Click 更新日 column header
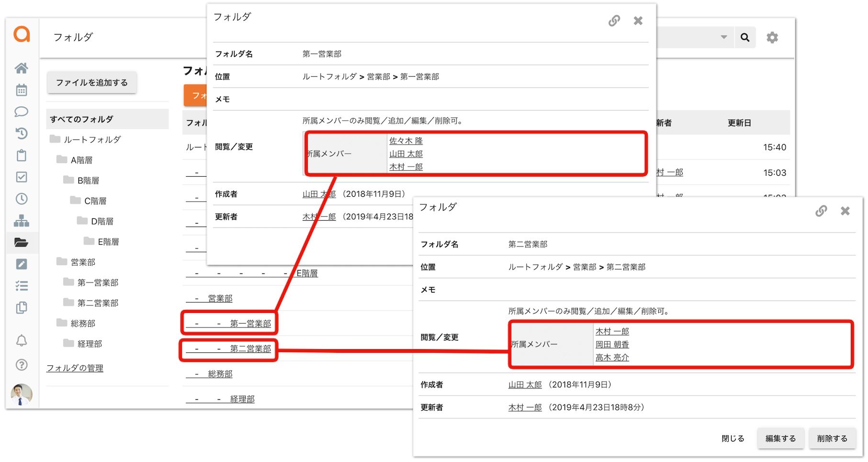 [x=739, y=123]
